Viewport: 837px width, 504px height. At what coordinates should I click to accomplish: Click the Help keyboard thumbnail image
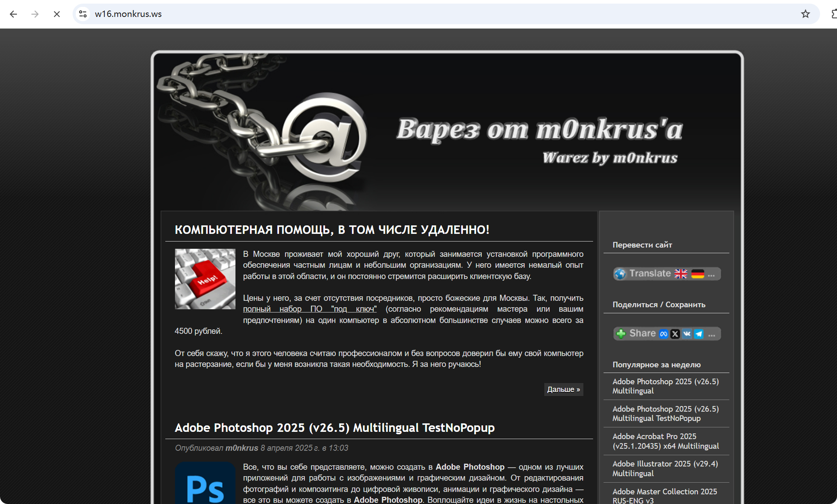coord(205,279)
